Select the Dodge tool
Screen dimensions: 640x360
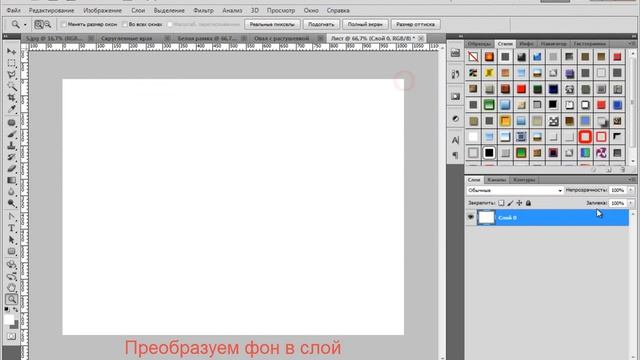click(x=11, y=203)
